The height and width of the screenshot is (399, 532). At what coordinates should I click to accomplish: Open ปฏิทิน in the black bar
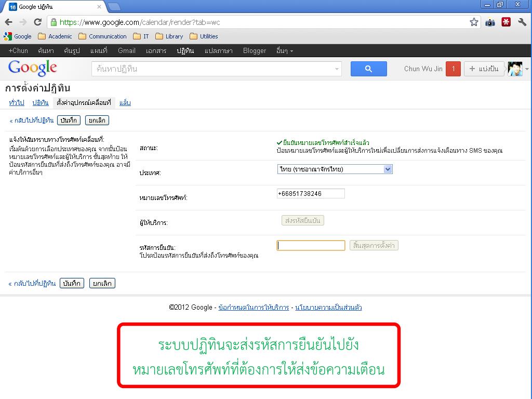185,51
